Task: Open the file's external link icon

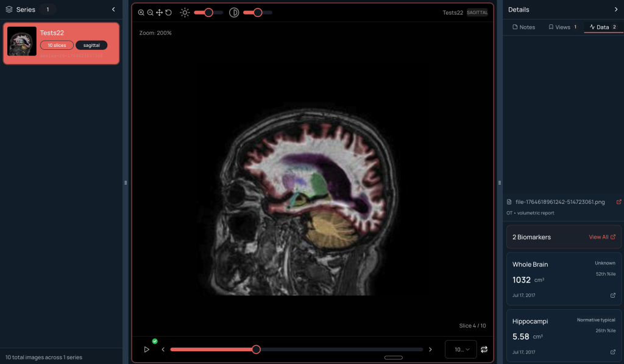Action: pyautogui.click(x=619, y=202)
